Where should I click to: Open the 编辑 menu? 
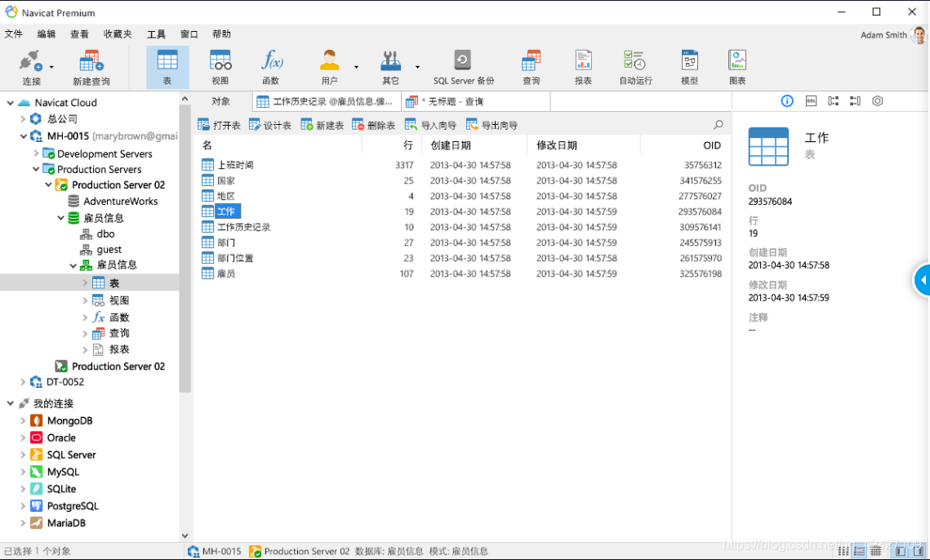click(47, 34)
